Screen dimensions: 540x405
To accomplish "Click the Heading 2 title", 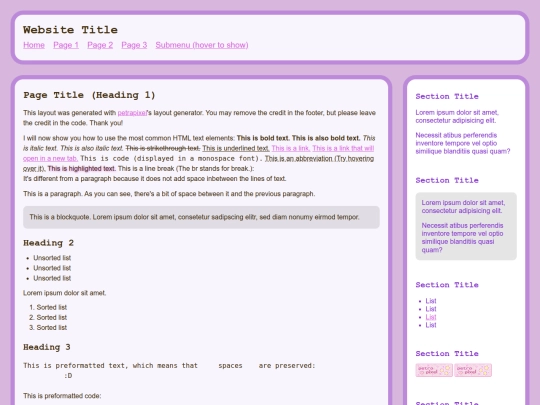I will pos(49,243).
